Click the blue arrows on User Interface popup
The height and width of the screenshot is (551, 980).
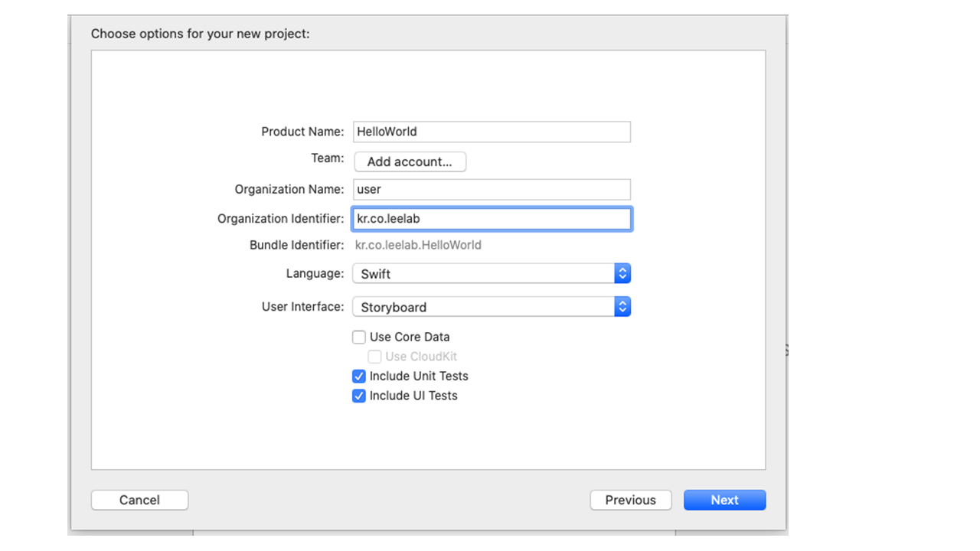(x=622, y=307)
